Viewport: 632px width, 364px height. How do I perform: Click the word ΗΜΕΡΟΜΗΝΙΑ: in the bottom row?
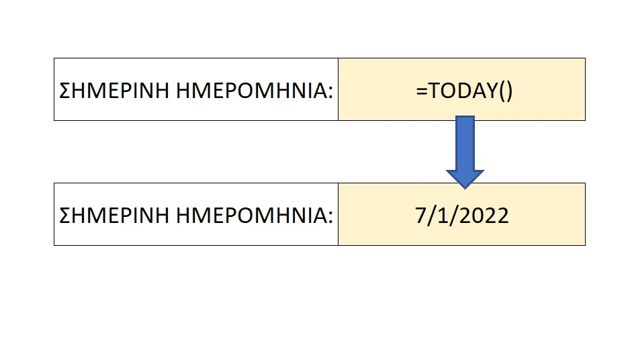click(255, 216)
